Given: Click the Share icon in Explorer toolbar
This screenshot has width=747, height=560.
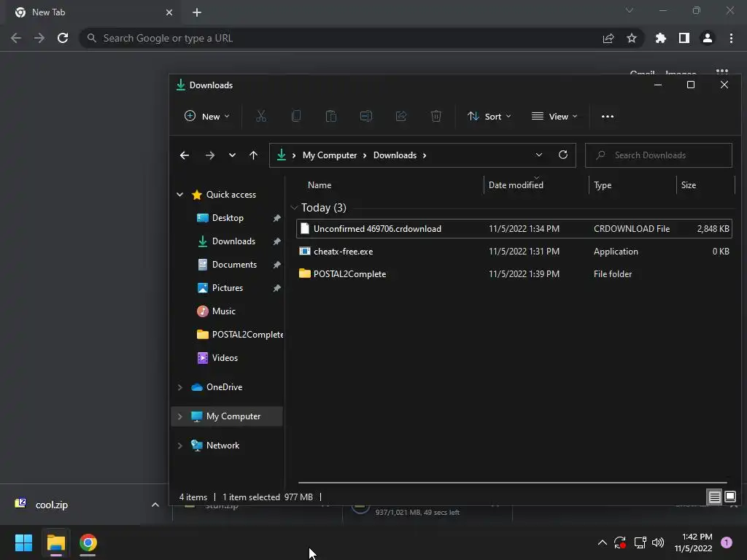Looking at the screenshot, I should (401, 116).
